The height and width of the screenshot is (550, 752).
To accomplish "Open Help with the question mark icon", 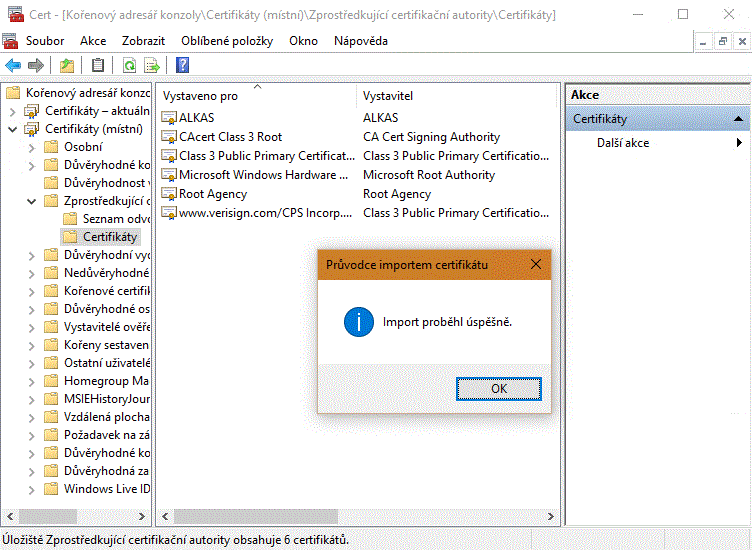I will [182, 66].
